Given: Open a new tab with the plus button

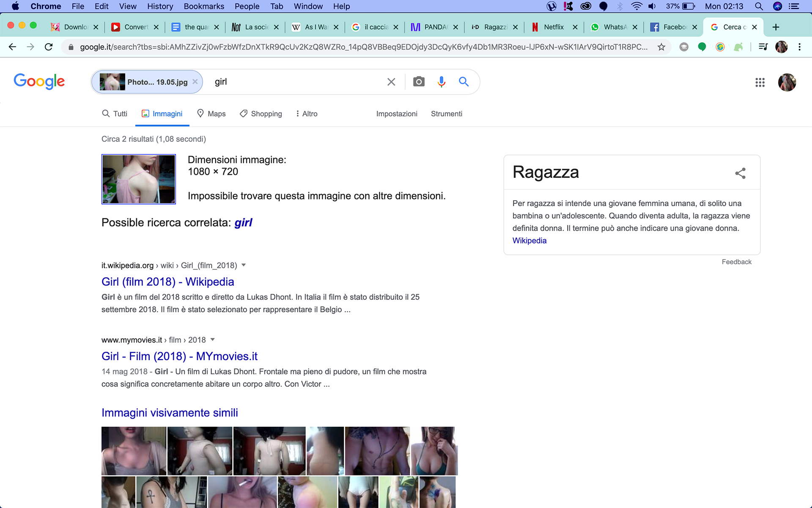Looking at the screenshot, I should pyautogui.click(x=776, y=27).
